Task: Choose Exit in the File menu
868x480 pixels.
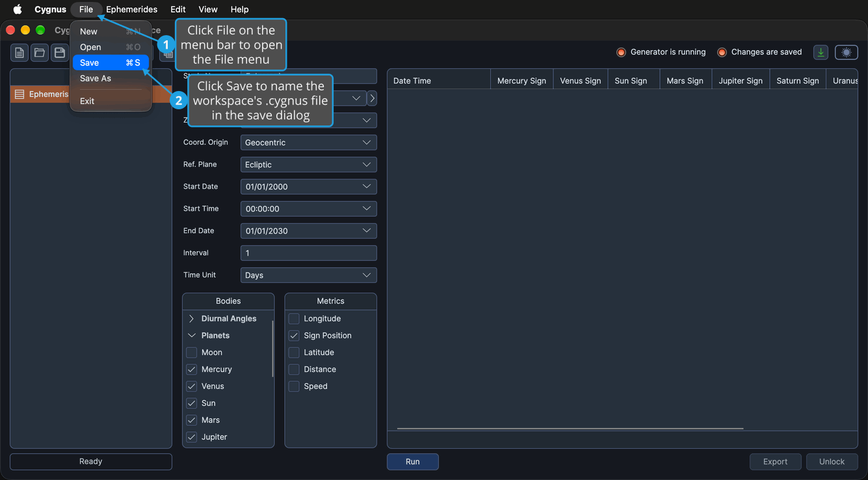Action: tap(111, 101)
